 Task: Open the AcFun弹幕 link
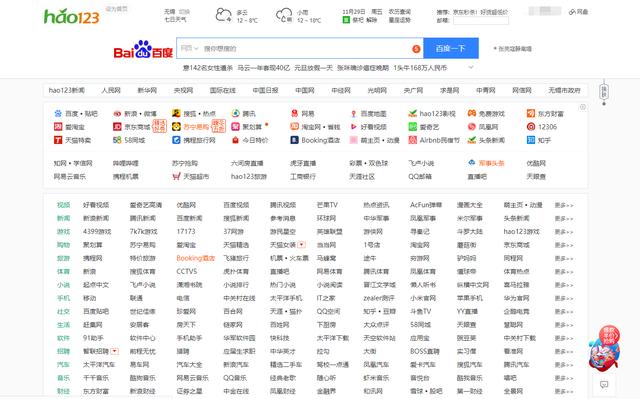[426, 205]
